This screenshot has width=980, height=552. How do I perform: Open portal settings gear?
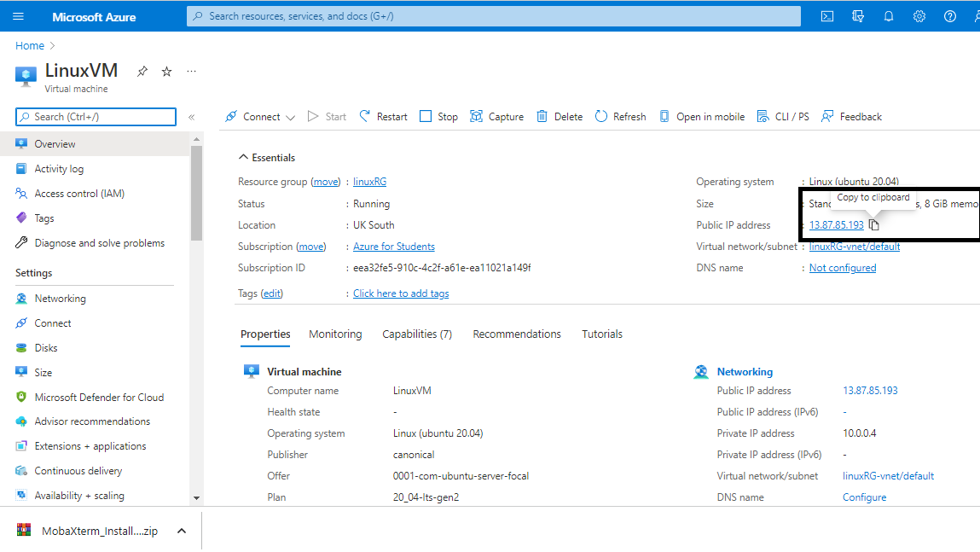(x=919, y=16)
